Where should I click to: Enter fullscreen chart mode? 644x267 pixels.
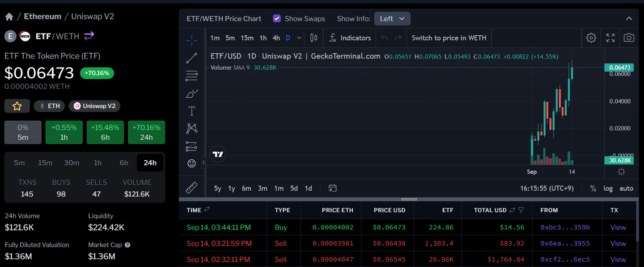pos(610,38)
